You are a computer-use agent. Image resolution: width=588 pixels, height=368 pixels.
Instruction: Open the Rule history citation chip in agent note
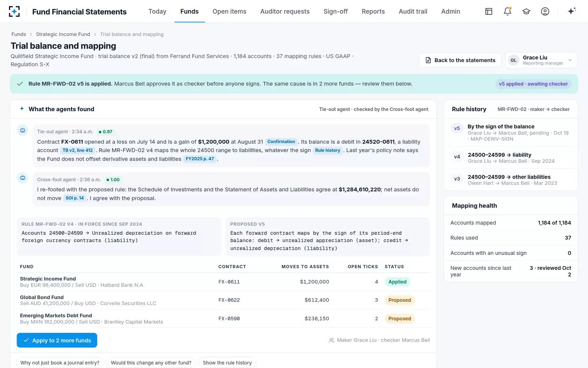(327, 150)
